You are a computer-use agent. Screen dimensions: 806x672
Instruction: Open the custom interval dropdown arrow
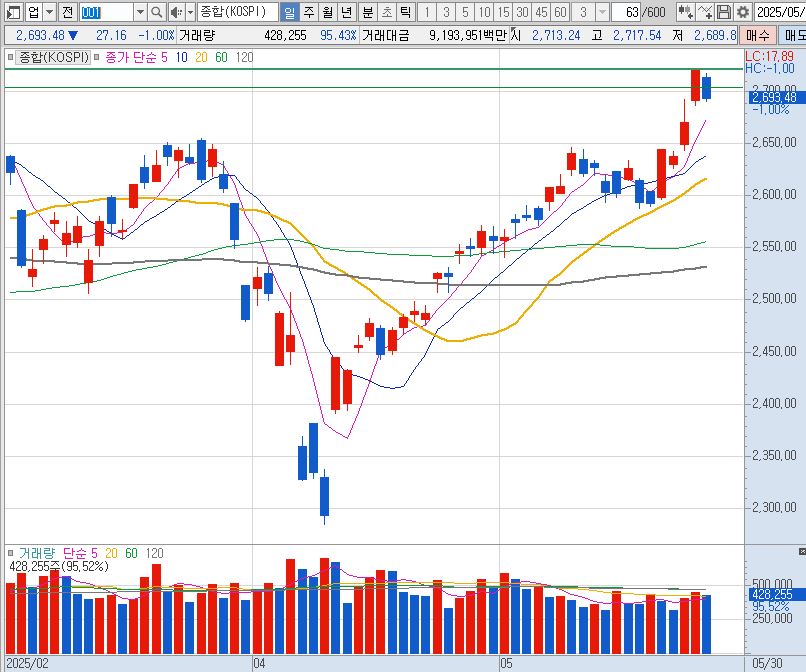click(x=602, y=12)
